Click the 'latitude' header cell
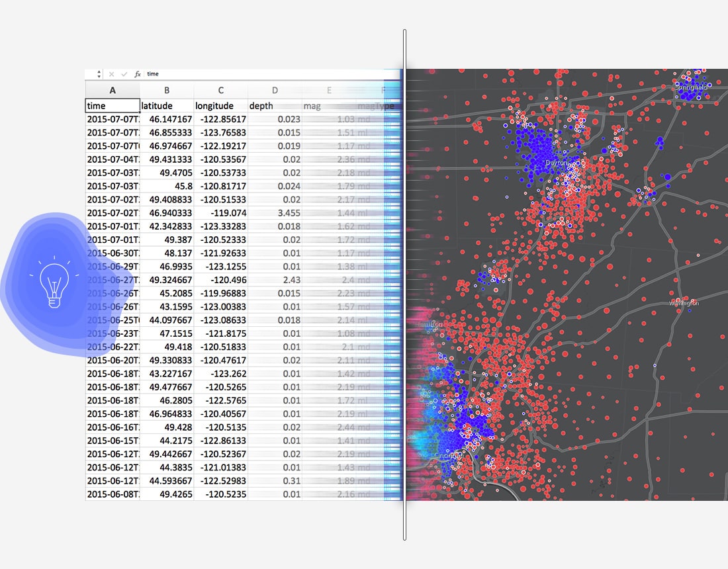The image size is (728, 569). pyautogui.click(x=167, y=106)
